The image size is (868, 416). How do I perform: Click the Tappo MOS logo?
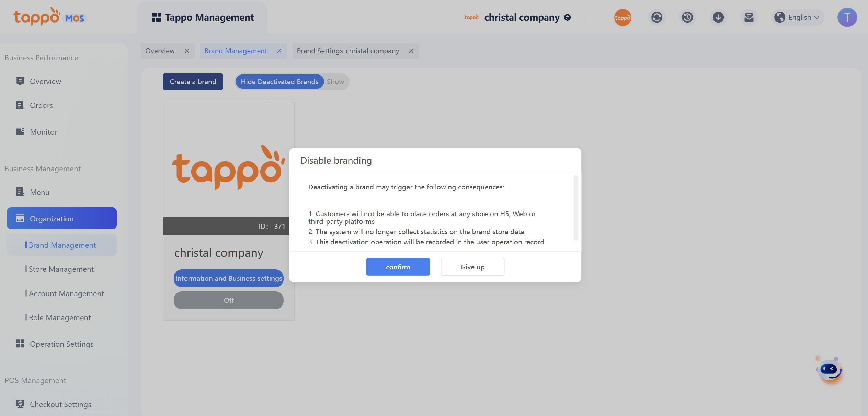click(50, 16)
